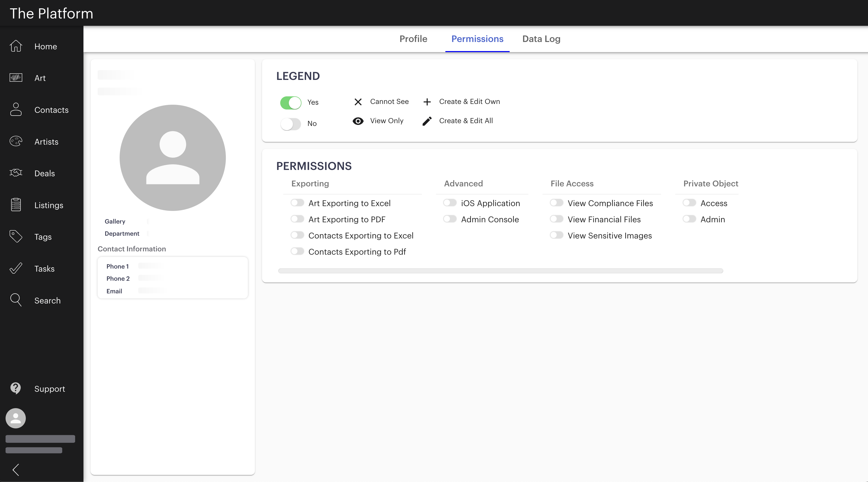Click the View Only eye legend icon
This screenshot has width=868, height=482.
point(358,121)
